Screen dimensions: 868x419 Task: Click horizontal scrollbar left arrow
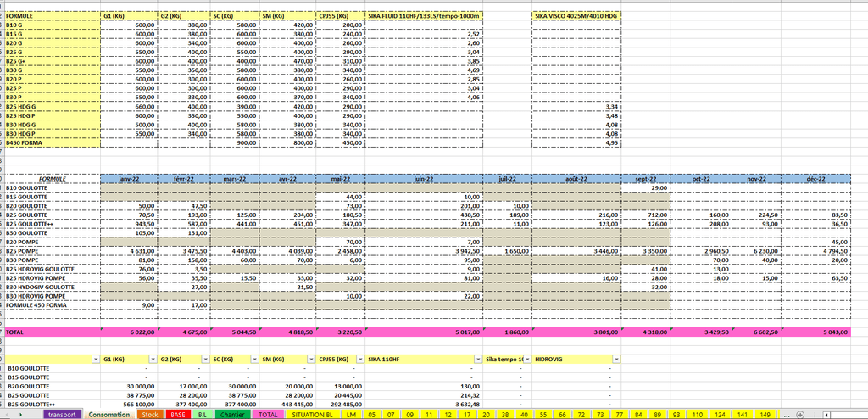[x=827, y=415]
